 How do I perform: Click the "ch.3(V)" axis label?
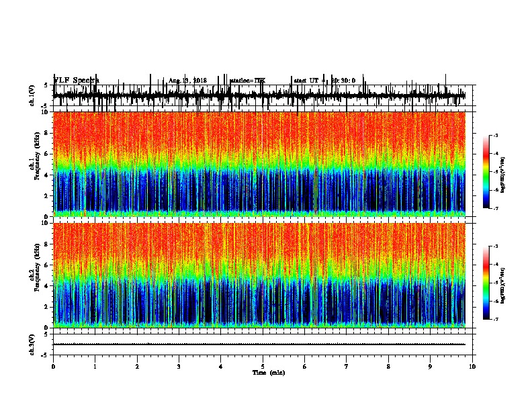pos(32,345)
